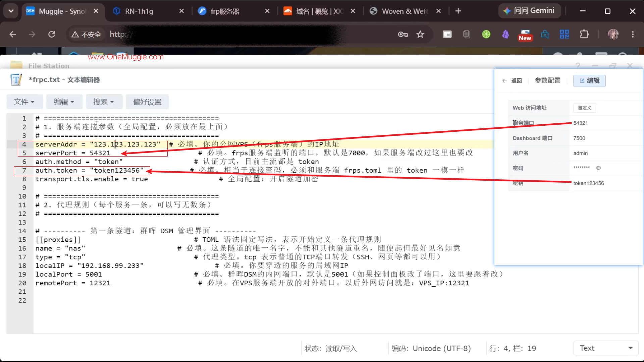Open the Text language mode dropdown
The height and width of the screenshot is (362, 644).
606,348
